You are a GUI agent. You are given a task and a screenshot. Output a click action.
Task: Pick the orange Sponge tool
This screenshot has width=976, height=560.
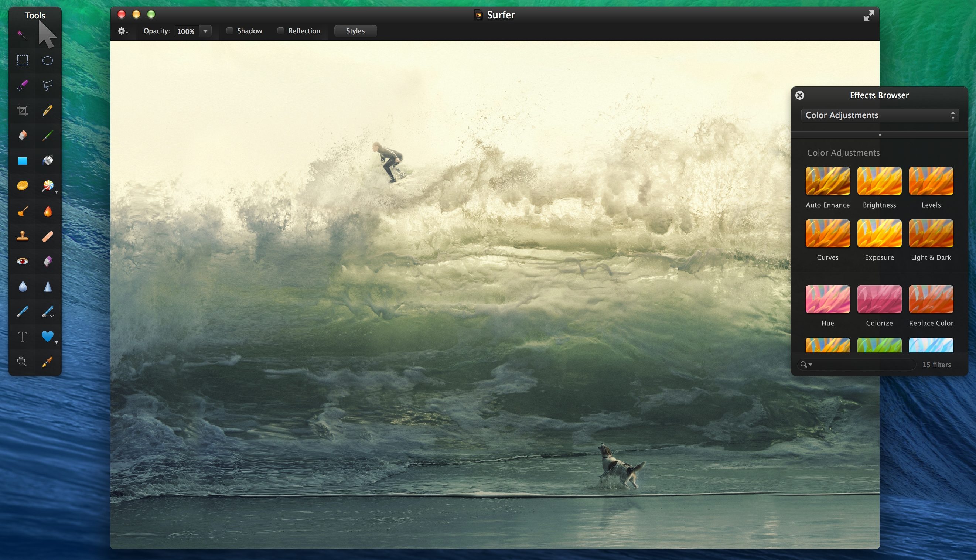click(x=22, y=185)
